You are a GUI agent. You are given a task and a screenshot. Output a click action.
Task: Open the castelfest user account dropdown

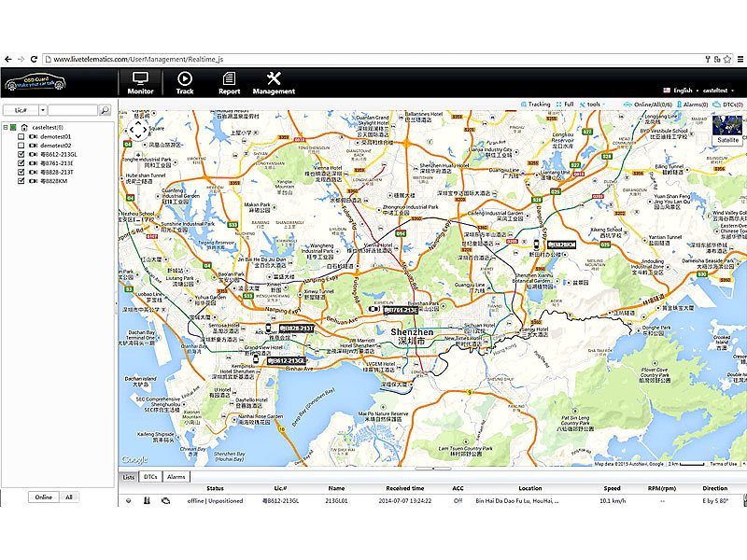pyautogui.click(x=718, y=91)
